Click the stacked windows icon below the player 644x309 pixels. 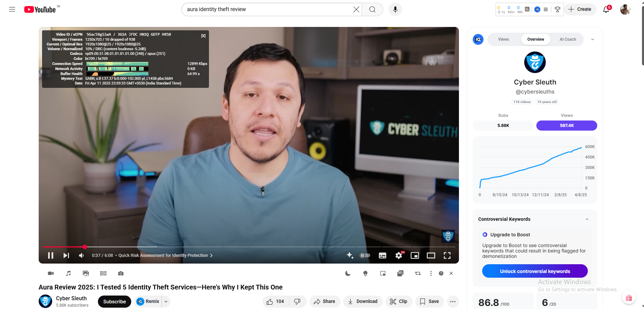(400, 273)
